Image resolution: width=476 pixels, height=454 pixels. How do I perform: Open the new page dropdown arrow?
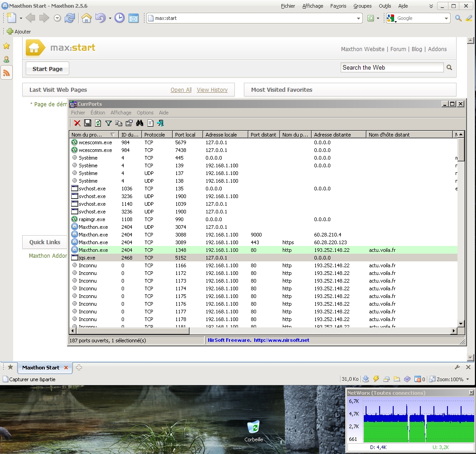(x=21, y=18)
